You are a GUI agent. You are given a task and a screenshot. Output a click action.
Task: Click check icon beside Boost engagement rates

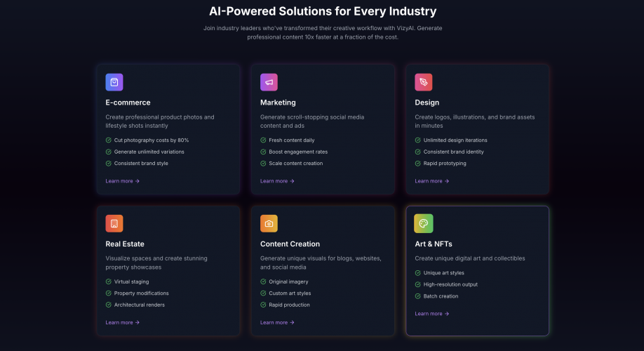[x=263, y=152]
